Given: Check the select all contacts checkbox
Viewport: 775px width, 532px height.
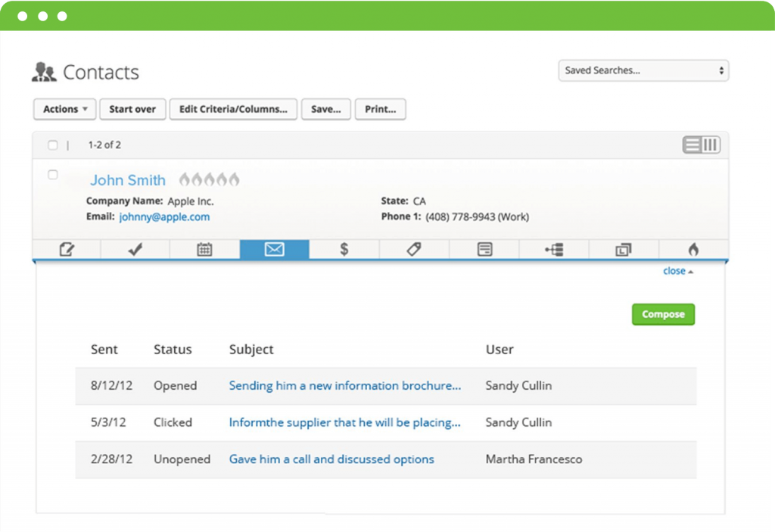Looking at the screenshot, I should 53,145.
